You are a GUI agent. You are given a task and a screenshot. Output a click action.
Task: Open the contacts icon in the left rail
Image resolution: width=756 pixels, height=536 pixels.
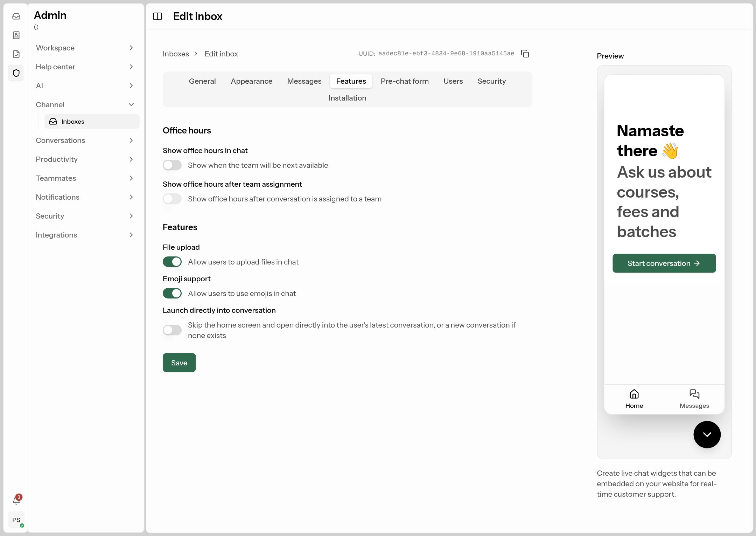click(16, 35)
